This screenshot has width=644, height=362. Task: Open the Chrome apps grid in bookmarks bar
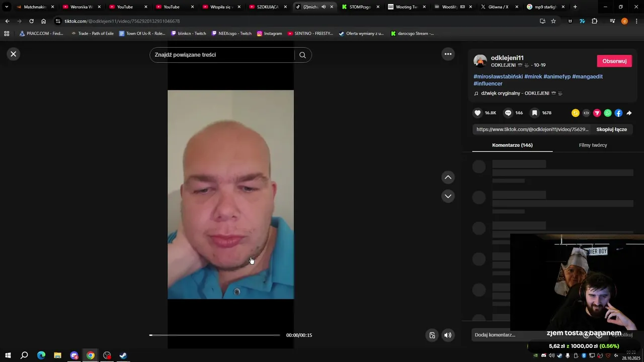point(7,34)
